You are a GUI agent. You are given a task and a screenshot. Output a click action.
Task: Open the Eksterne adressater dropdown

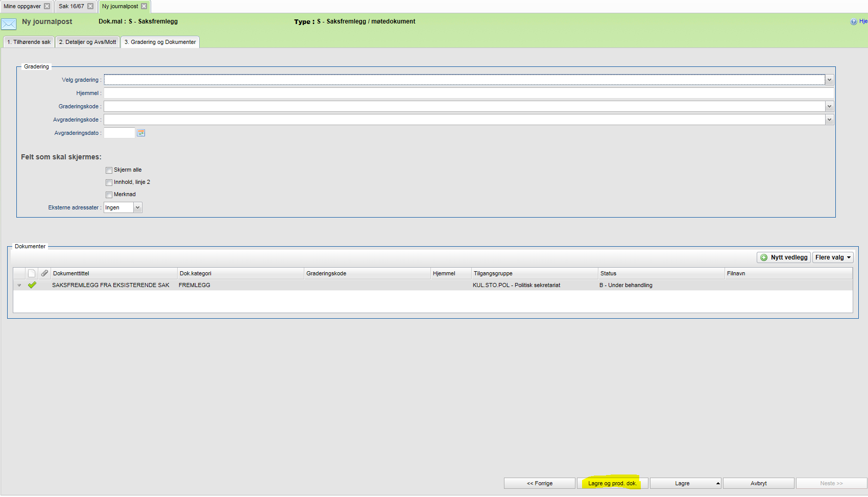(137, 207)
